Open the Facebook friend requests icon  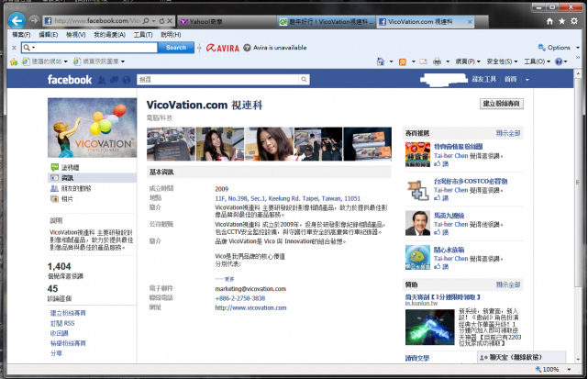point(101,80)
